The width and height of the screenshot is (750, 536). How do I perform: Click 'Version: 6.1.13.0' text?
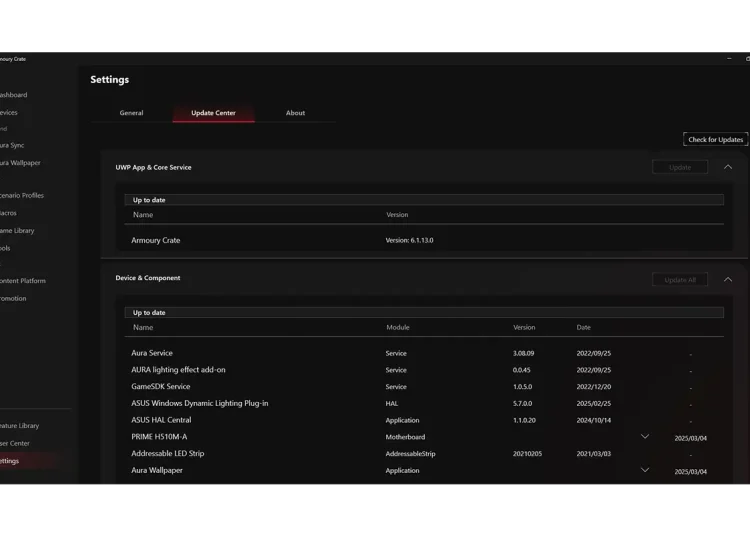[x=409, y=241]
